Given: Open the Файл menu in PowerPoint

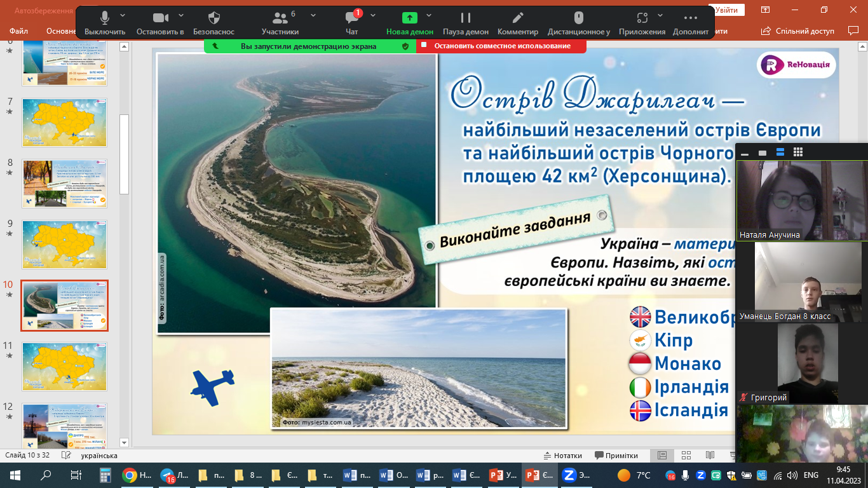Looking at the screenshot, I should [x=18, y=30].
